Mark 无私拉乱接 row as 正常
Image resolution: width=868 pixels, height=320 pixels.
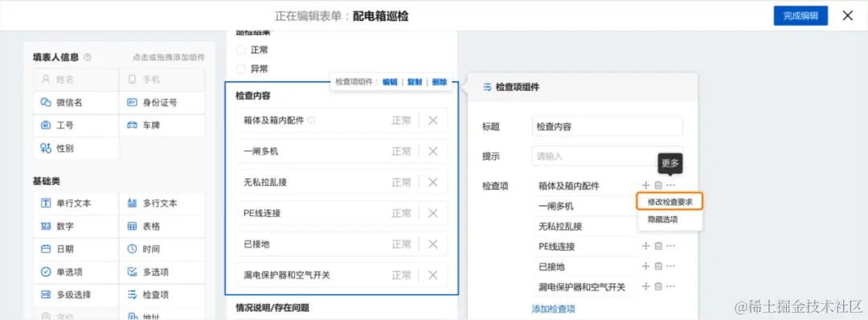401,183
